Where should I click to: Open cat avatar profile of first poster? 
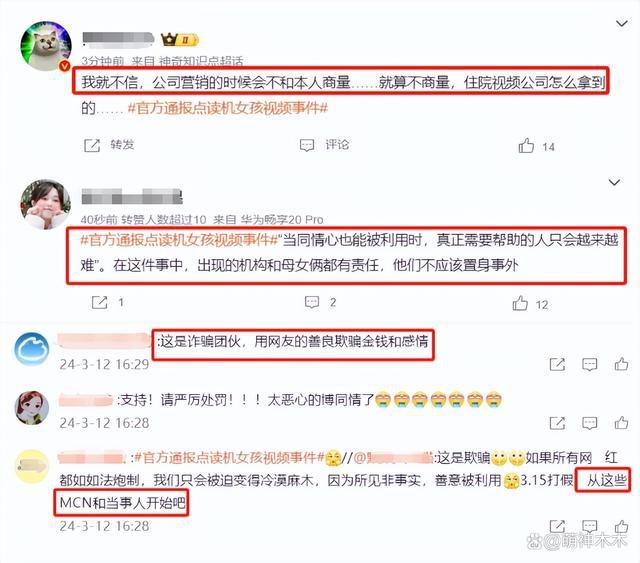(46, 46)
